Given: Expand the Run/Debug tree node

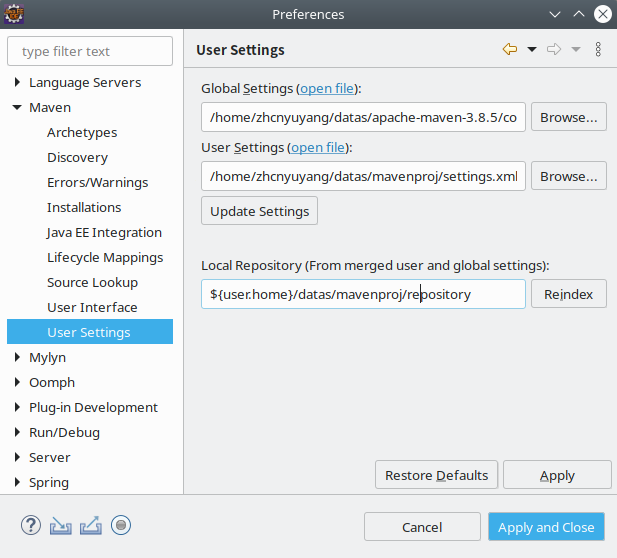Looking at the screenshot, I should coord(17,433).
